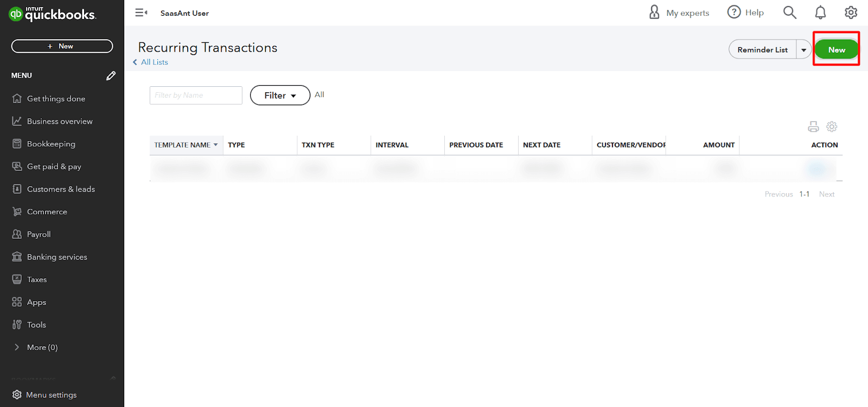
Task: Click the sidebar + New button
Action: pyautogui.click(x=62, y=46)
